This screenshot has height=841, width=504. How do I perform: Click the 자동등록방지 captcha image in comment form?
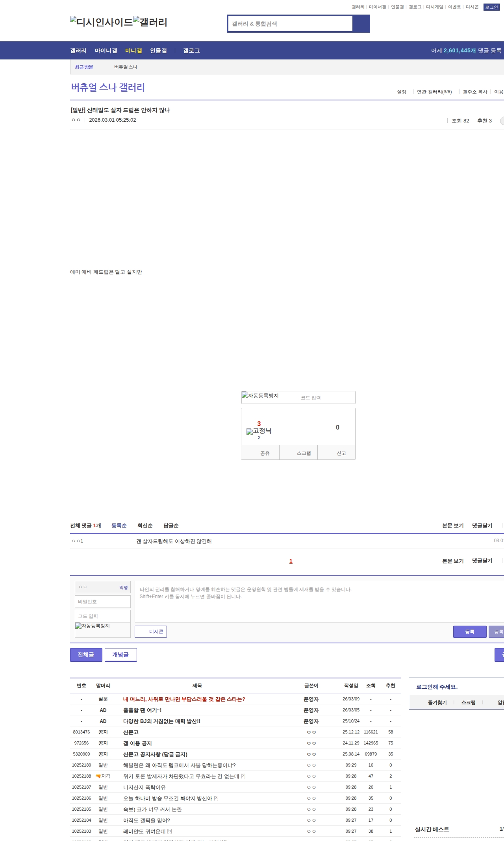[93, 626]
